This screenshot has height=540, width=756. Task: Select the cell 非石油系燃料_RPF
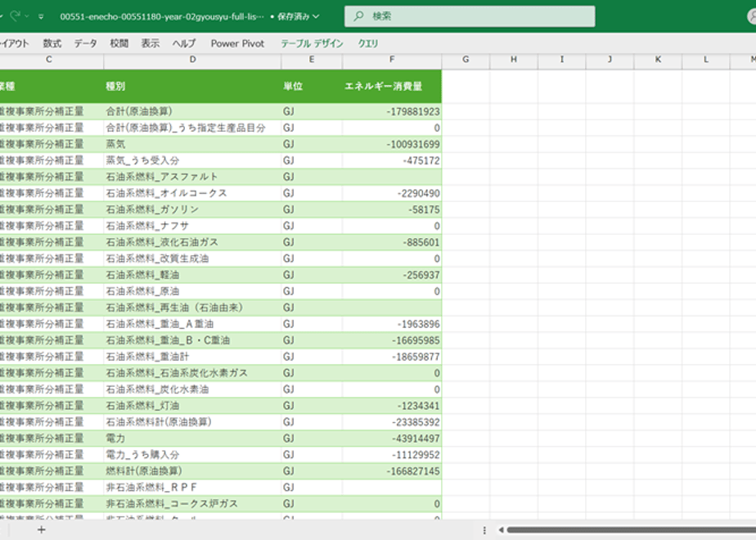tap(192, 488)
